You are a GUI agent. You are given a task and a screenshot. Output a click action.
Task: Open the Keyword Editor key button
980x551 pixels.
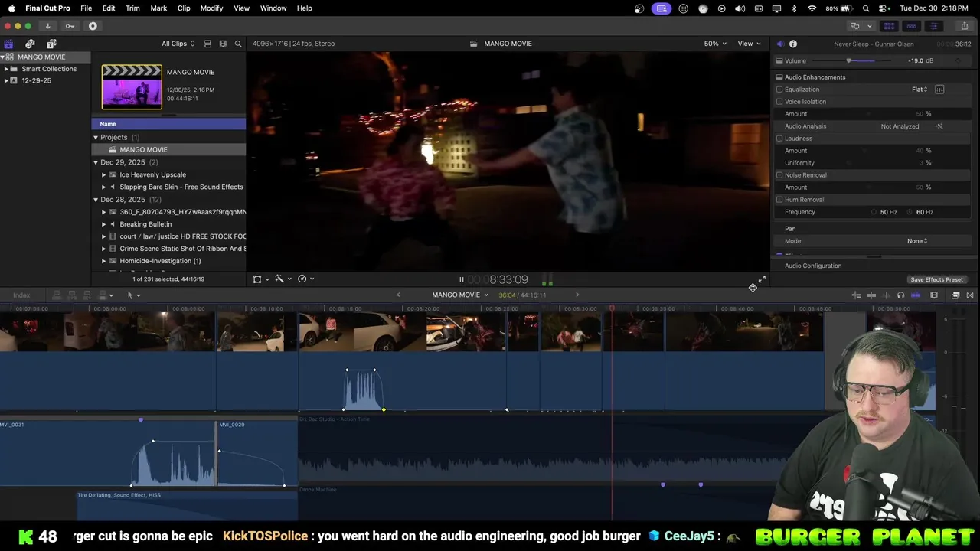tap(70, 26)
